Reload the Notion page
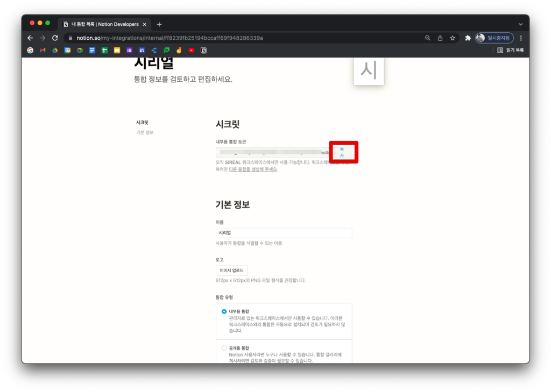The height and width of the screenshot is (392, 551). 55,38
